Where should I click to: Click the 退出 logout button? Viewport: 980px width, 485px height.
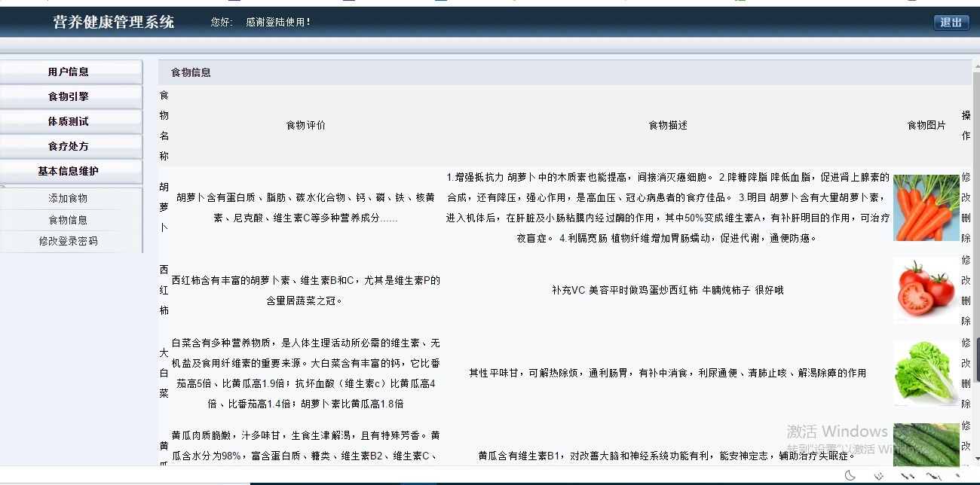click(951, 23)
